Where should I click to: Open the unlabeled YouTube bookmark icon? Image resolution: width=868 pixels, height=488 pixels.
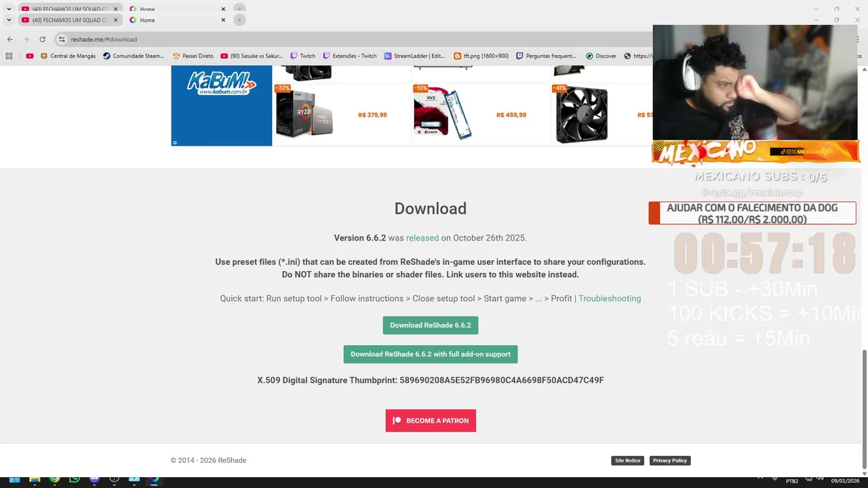pos(30,56)
